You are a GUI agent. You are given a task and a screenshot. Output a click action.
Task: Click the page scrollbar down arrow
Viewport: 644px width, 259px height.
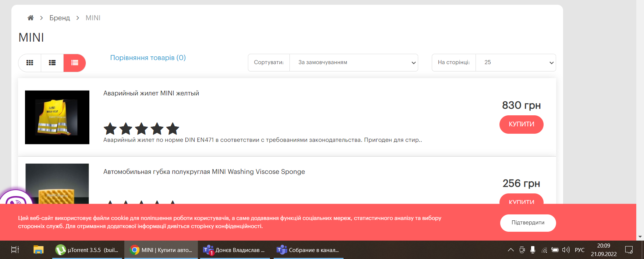click(x=640, y=237)
